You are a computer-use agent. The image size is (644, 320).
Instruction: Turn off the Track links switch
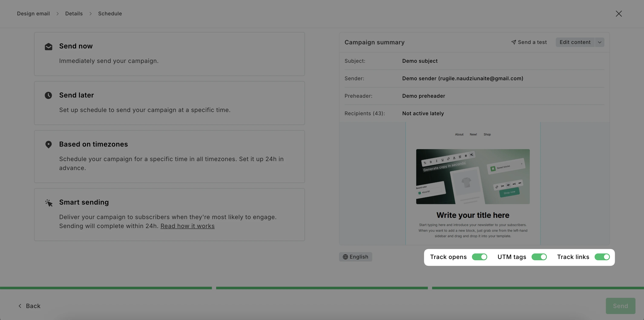602,257
